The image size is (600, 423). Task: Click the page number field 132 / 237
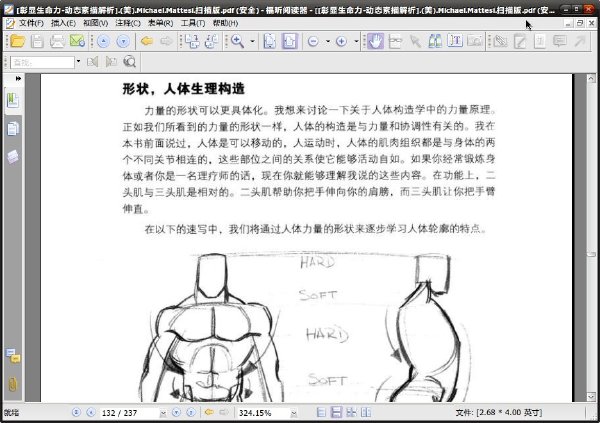click(129, 413)
